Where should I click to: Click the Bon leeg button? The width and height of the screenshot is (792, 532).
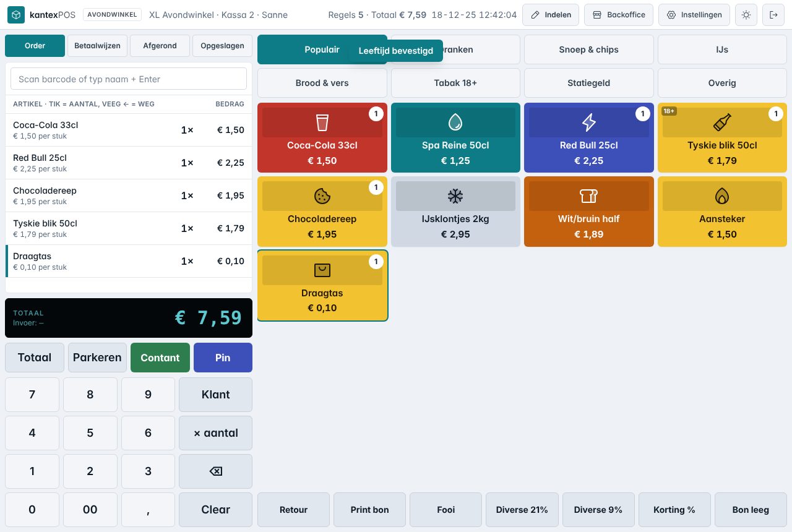(751, 510)
